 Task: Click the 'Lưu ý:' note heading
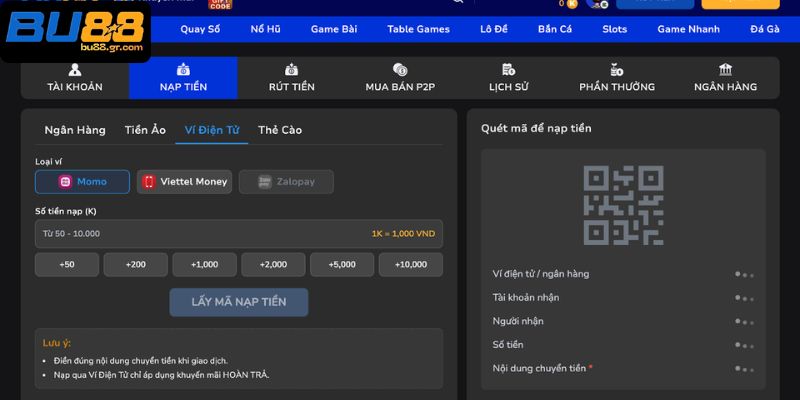pyautogui.click(x=57, y=343)
